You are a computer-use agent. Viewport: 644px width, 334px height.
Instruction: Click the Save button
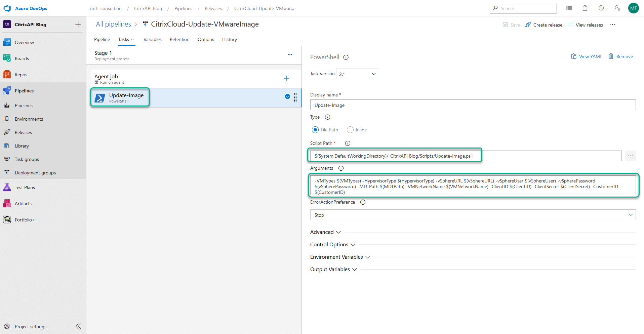(511, 25)
